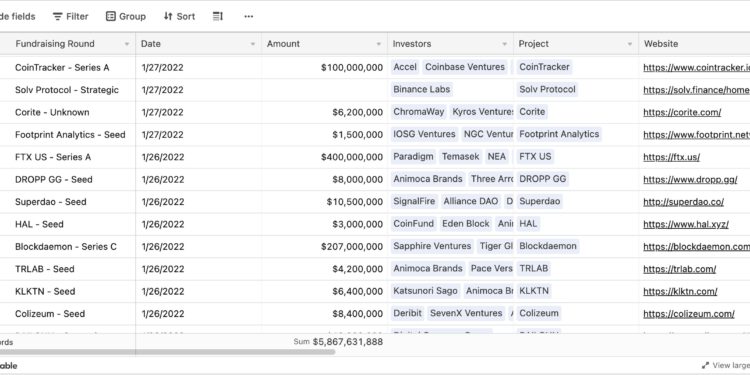The width and height of the screenshot is (750, 375).
Task: Select the DROPP GG project tag
Action: tap(543, 179)
